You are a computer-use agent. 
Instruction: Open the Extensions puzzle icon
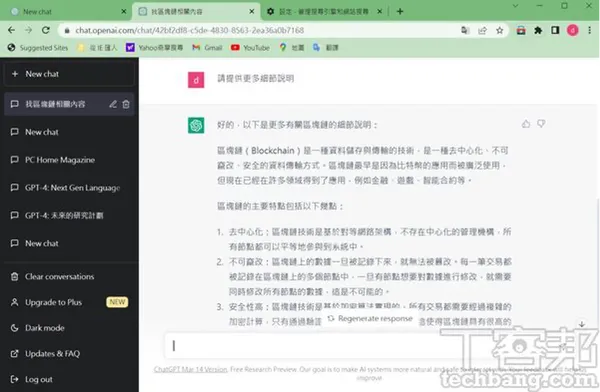(538, 30)
